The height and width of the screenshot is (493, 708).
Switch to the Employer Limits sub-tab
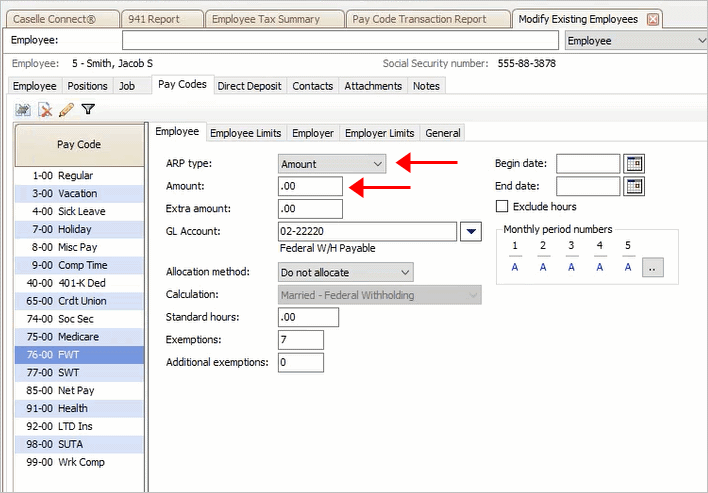(379, 133)
